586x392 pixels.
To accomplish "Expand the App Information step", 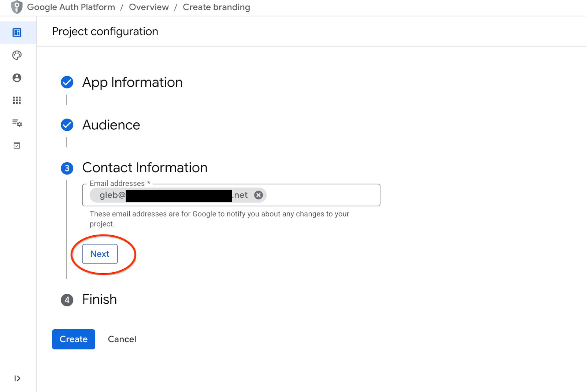I will [x=132, y=82].
